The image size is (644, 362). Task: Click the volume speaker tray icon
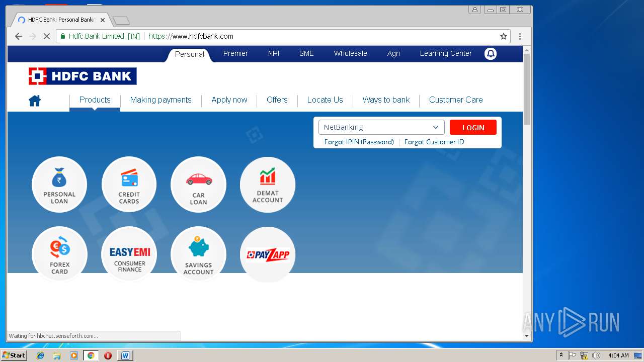pyautogui.click(x=596, y=355)
